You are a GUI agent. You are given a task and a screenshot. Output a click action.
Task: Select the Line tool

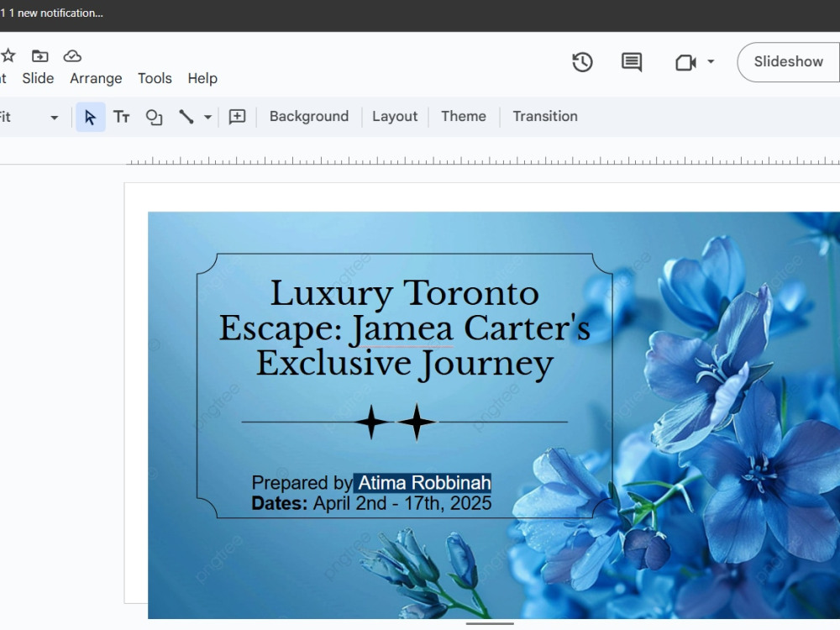point(186,117)
